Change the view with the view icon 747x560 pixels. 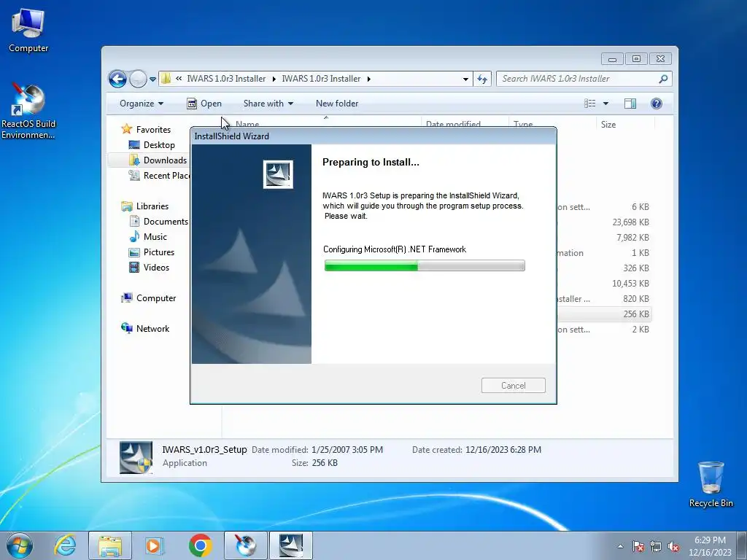pos(589,104)
